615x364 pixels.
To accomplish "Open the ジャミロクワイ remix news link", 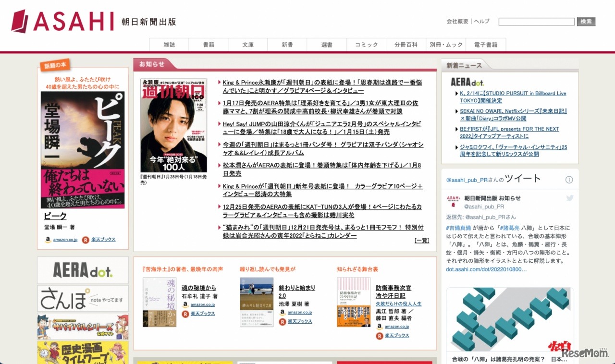I will coord(513,151).
